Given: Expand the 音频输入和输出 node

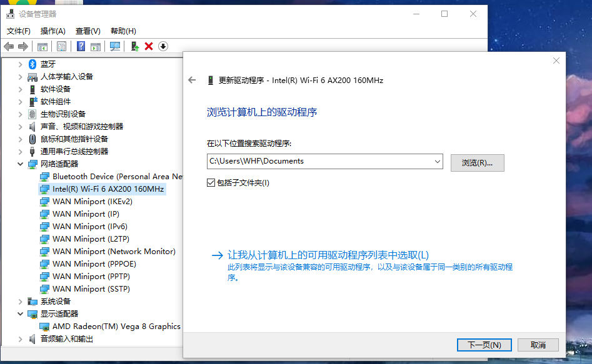Looking at the screenshot, I should coord(21,339).
